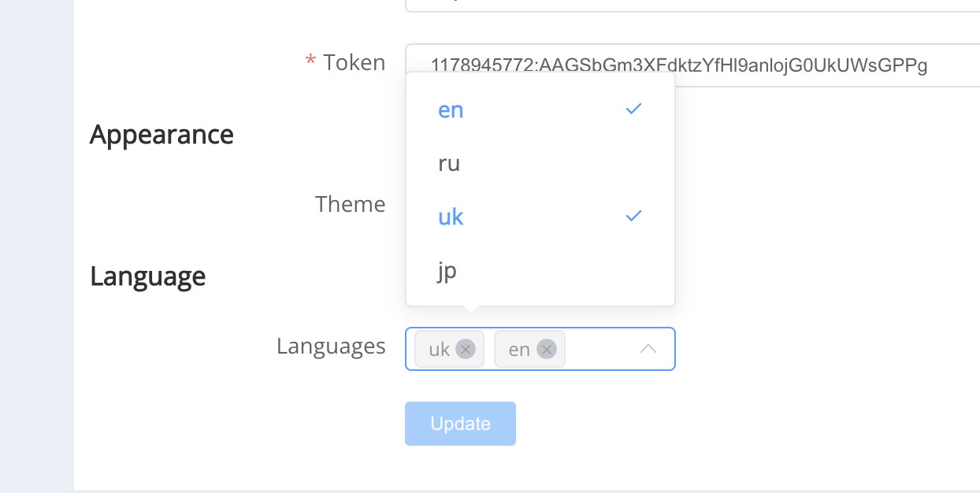Deselect the en language option text
Image resolution: width=980 pixels, height=493 pixels.
coord(451,110)
